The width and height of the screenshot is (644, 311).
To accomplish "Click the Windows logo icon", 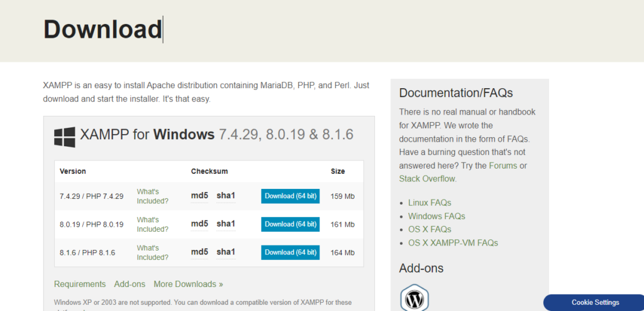I will tap(65, 137).
